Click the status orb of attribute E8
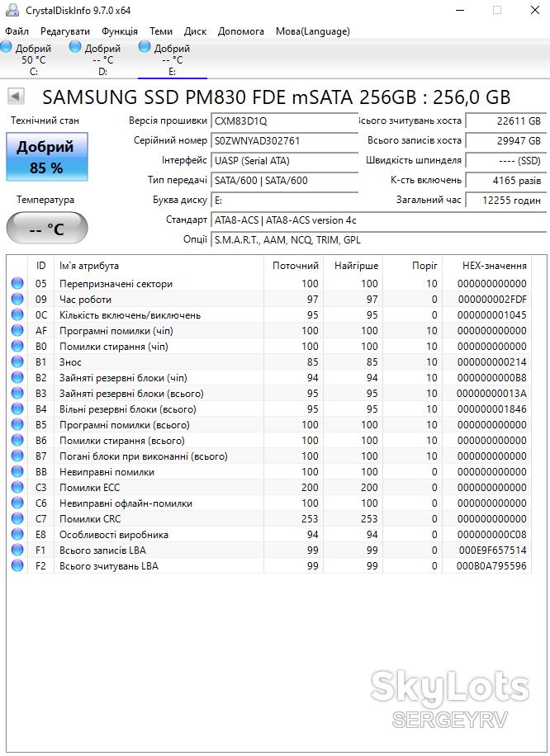 (x=17, y=534)
